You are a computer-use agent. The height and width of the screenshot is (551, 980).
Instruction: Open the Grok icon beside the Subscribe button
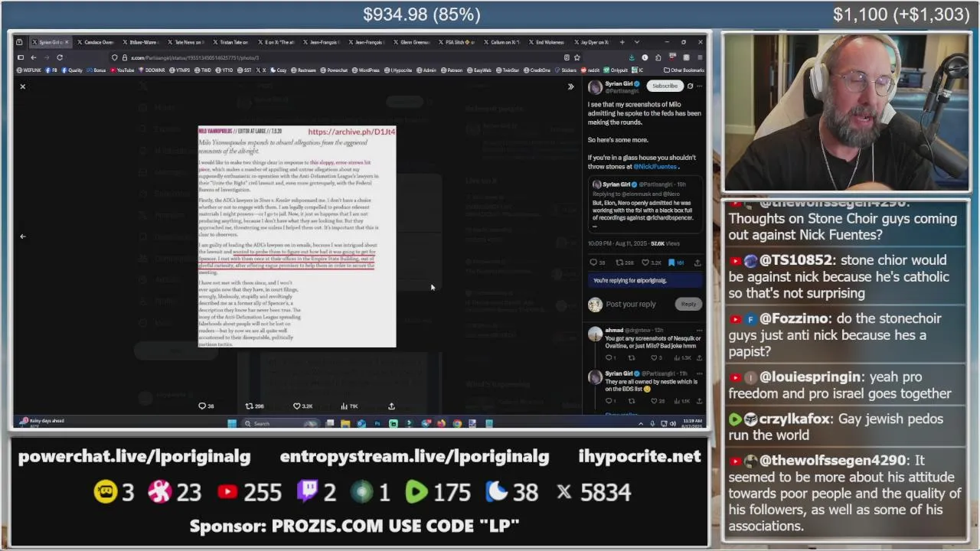point(690,86)
